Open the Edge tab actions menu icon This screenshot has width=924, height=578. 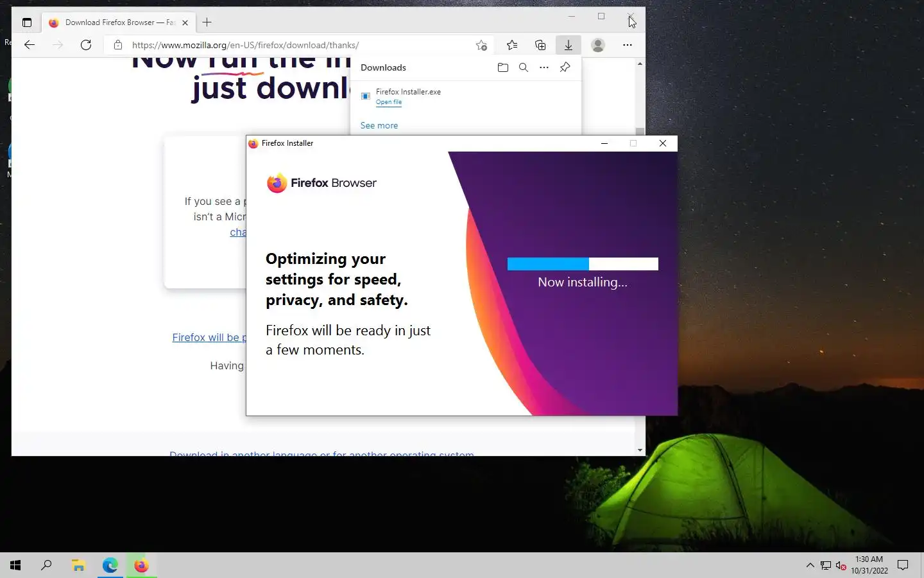coord(26,22)
